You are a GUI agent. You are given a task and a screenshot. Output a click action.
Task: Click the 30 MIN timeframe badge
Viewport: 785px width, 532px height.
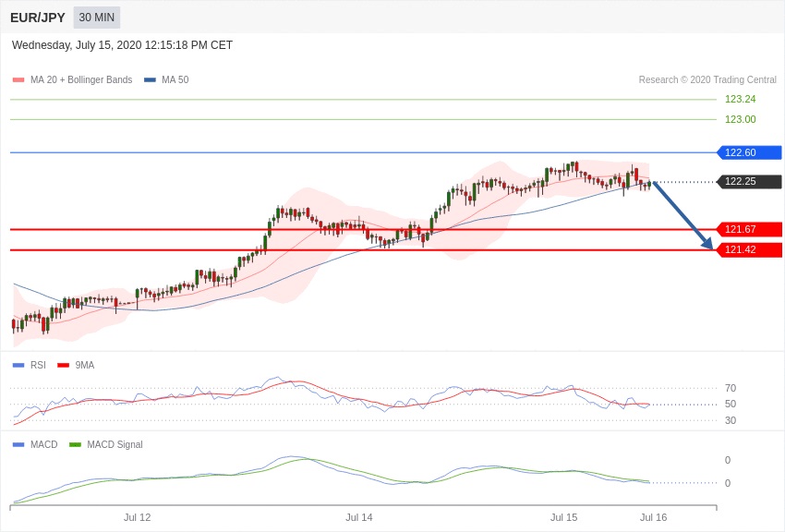(x=97, y=18)
